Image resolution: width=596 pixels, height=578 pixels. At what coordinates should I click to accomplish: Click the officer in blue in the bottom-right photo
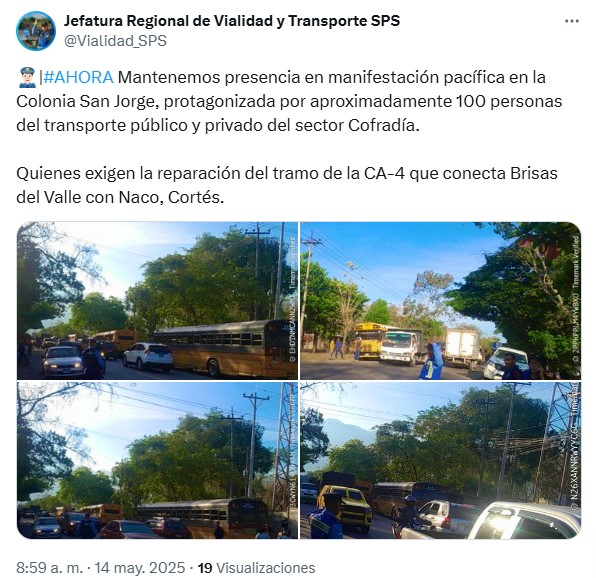pyautogui.click(x=326, y=515)
